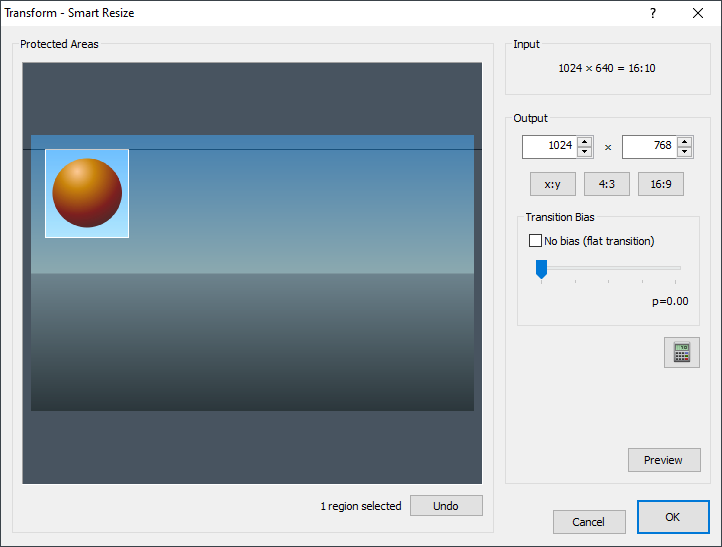Decrease output height with the down arrow
Image resolution: width=722 pixels, height=547 pixels.
[x=685, y=152]
